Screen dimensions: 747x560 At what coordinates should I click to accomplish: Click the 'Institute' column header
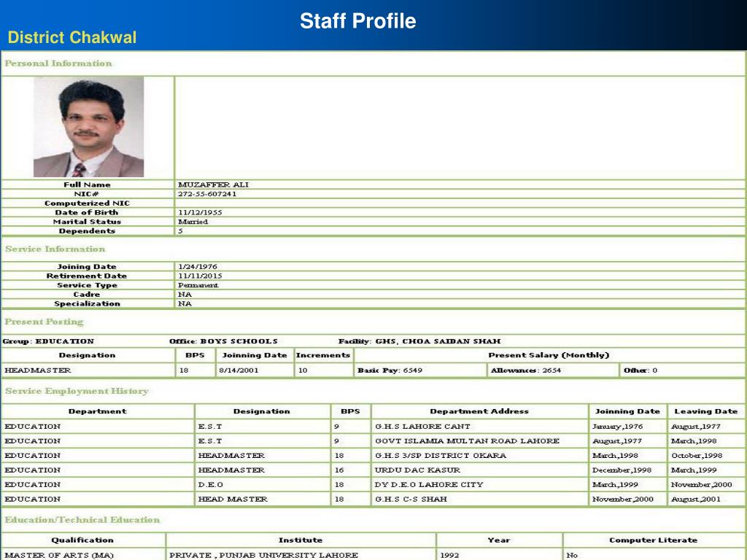pos(301,540)
